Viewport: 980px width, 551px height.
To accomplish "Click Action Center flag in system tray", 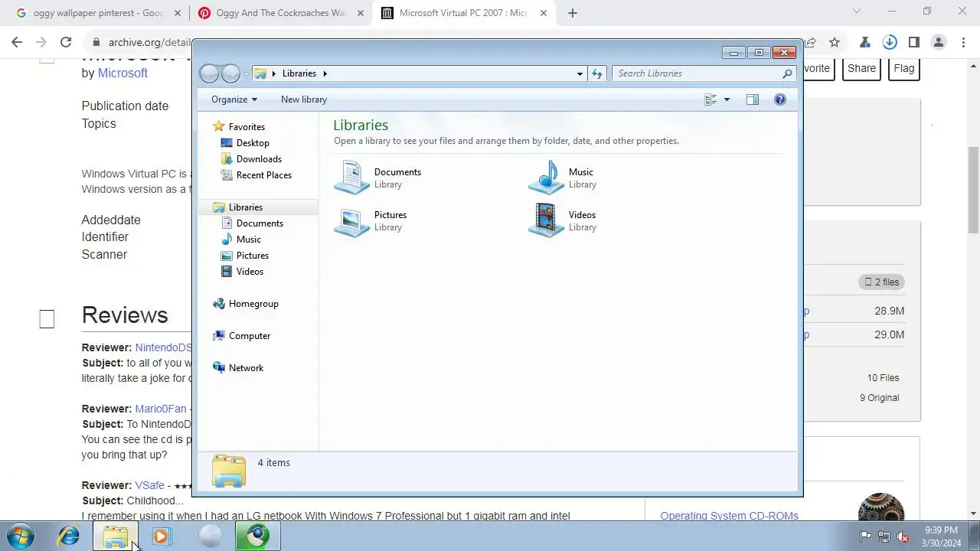I will pos(865,536).
